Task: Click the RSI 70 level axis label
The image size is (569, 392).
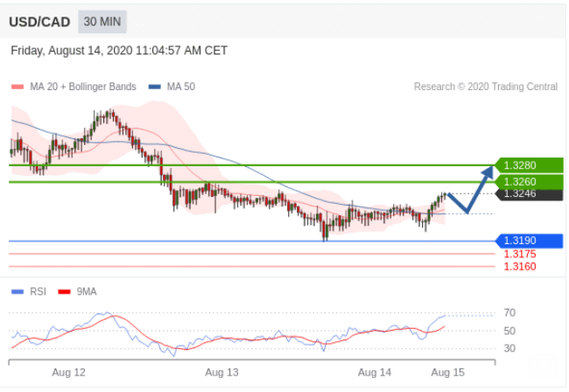Action: (x=509, y=312)
